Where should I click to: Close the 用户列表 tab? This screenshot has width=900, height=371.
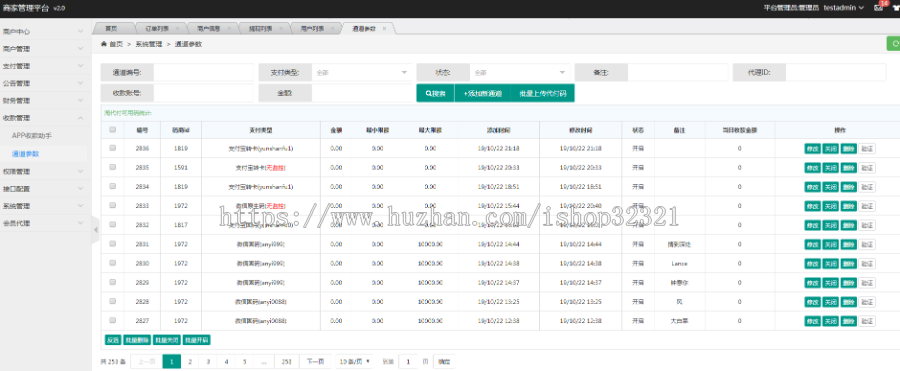[332, 28]
